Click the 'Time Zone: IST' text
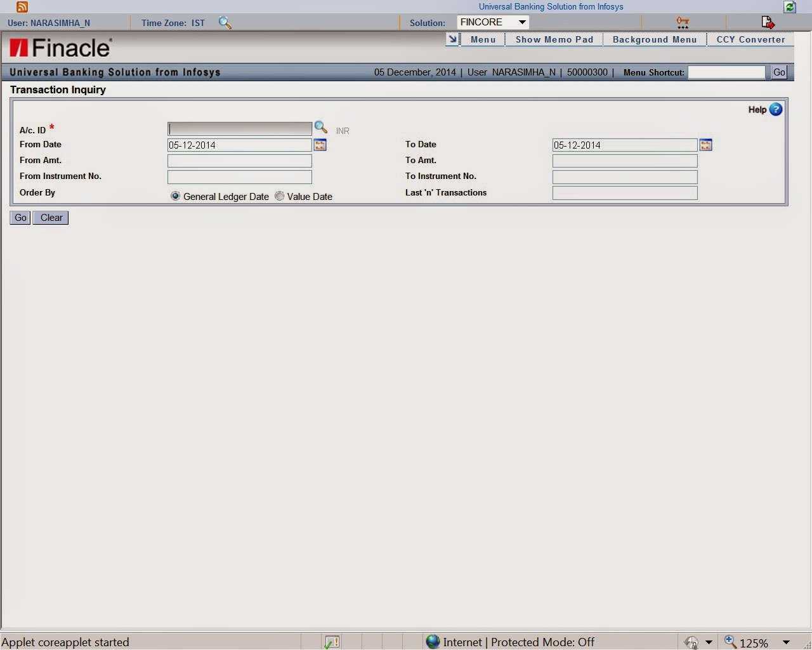Image resolution: width=812 pixels, height=650 pixels. pyautogui.click(x=173, y=23)
